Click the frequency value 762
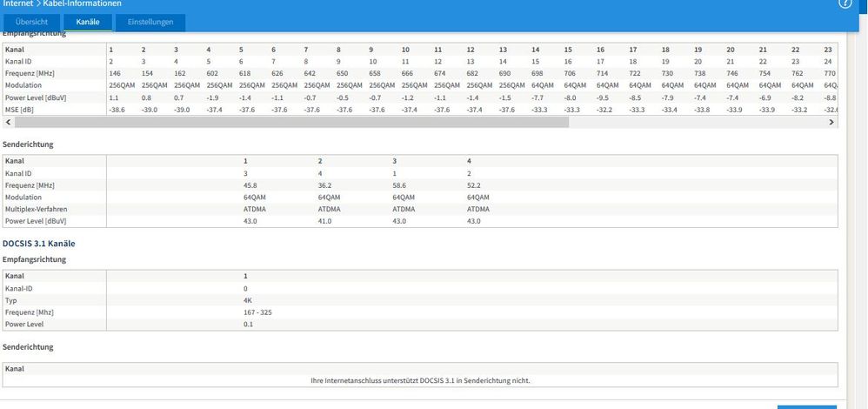This screenshot has height=409, width=868. click(x=798, y=73)
